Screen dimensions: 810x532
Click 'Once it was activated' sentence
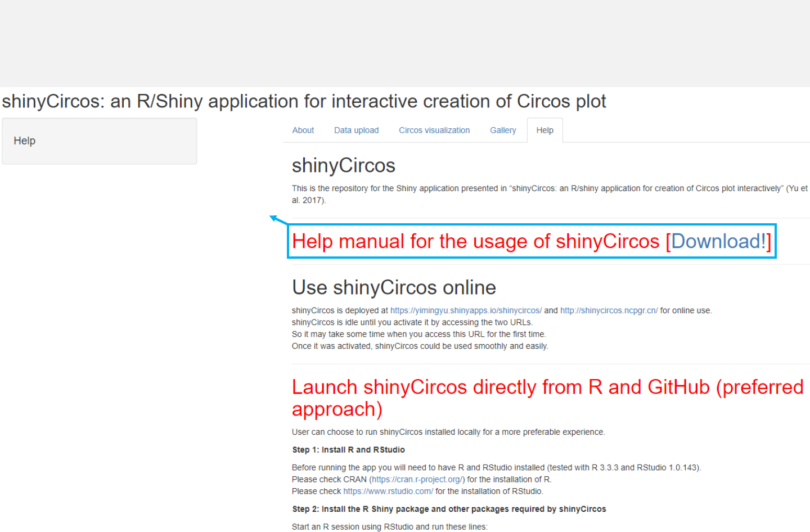(x=420, y=346)
